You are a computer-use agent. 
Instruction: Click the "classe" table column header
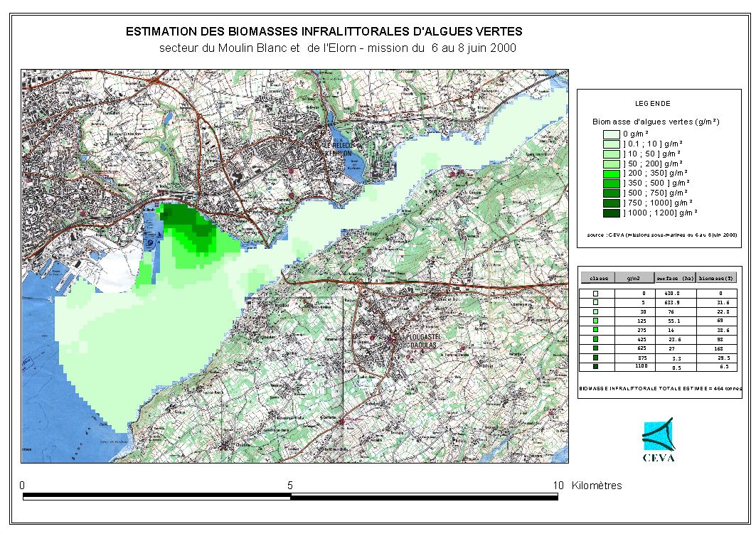[x=599, y=278]
